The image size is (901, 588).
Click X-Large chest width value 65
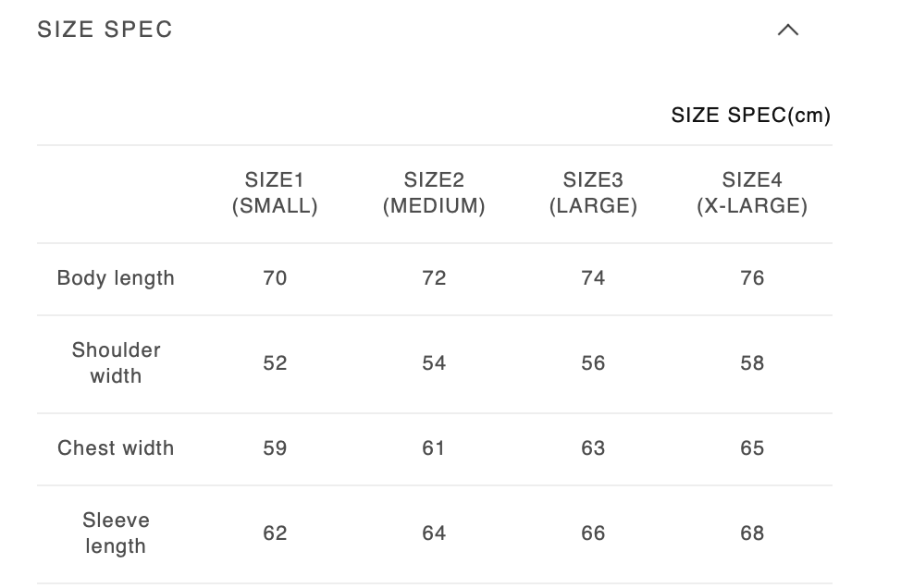point(752,448)
